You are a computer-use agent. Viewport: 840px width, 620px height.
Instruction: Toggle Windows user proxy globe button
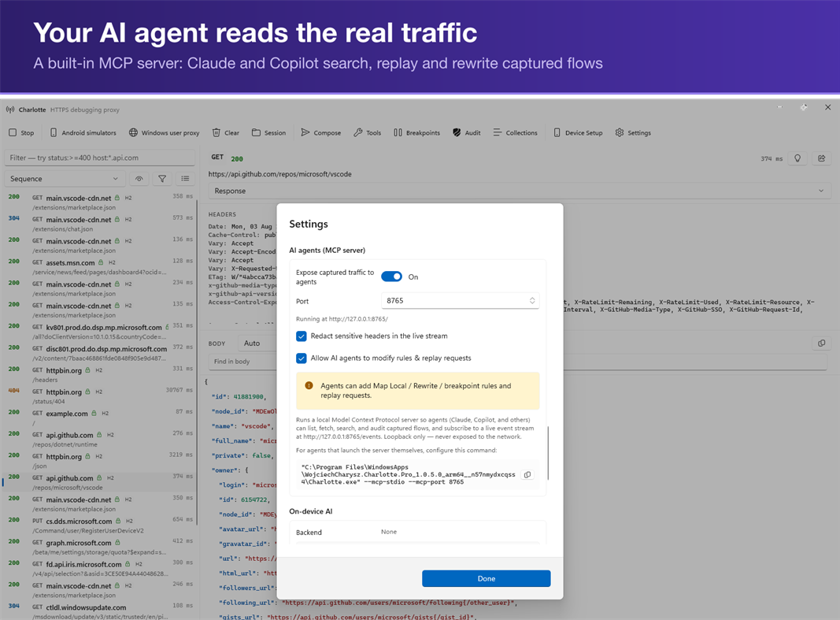point(164,133)
